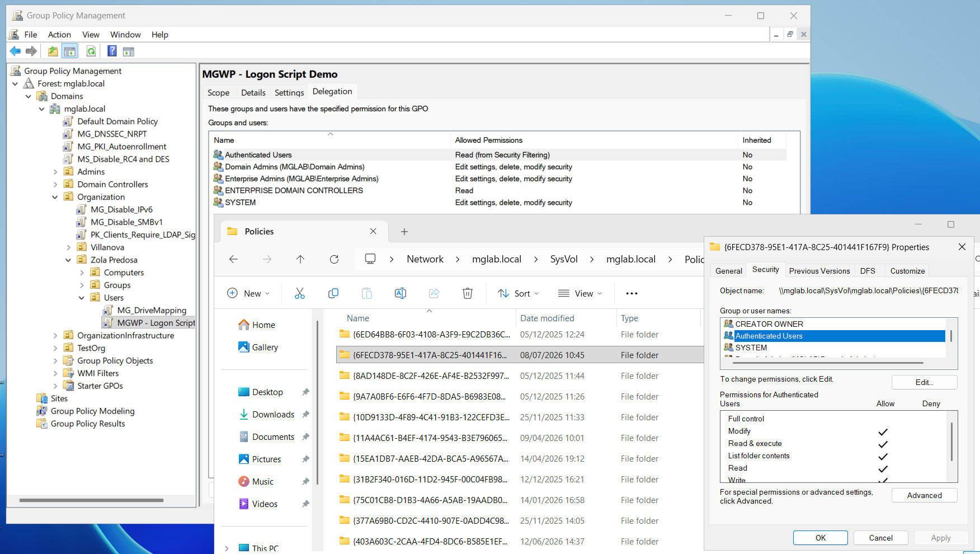Open the Customize tab in Properties
Screen dimensions: 980x554
(x=907, y=271)
